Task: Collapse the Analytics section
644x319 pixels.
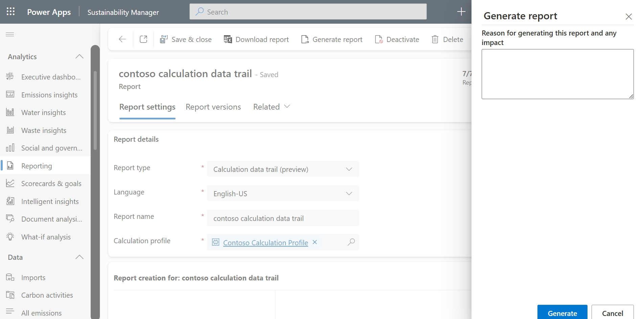Action: [79, 56]
